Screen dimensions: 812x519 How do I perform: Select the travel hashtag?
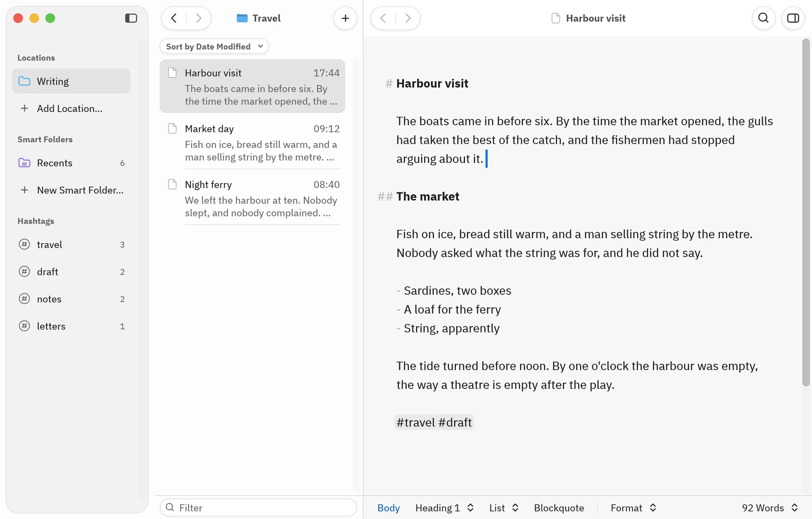coord(71,245)
